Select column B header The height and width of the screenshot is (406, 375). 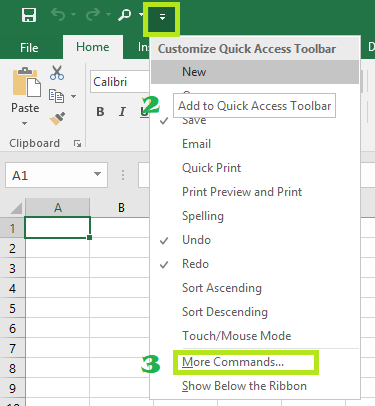point(121,208)
